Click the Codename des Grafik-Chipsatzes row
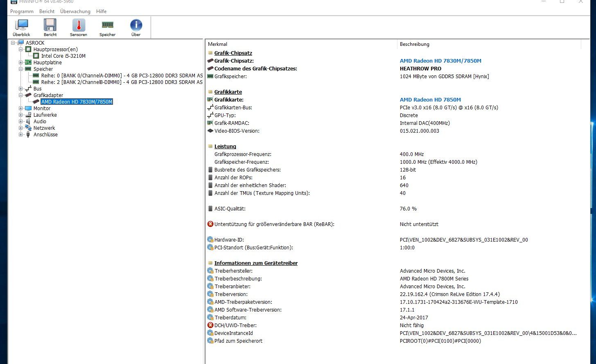 pyautogui.click(x=256, y=68)
